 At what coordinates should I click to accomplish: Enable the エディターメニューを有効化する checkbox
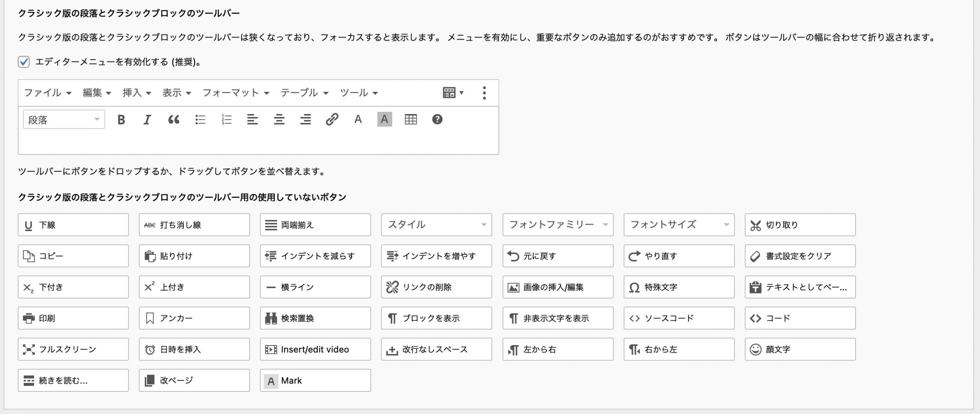point(24,62)
